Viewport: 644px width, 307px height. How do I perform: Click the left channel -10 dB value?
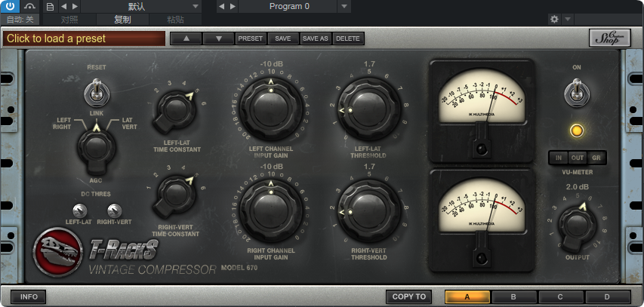pos(271,64)
